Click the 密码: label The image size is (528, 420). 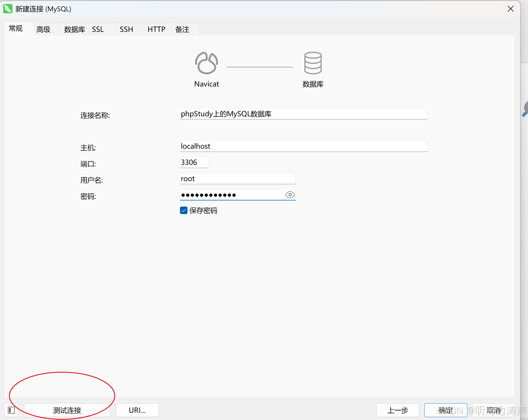(x=88, y=196)
